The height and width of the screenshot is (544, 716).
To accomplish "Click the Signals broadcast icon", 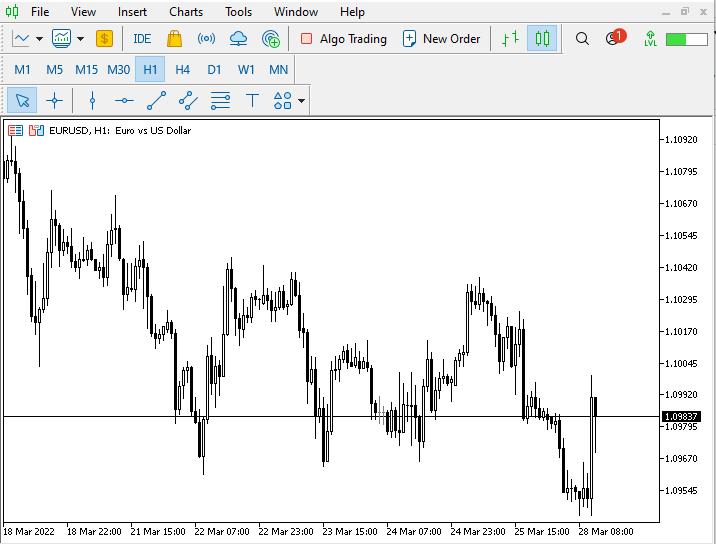I will pos(206,39).
